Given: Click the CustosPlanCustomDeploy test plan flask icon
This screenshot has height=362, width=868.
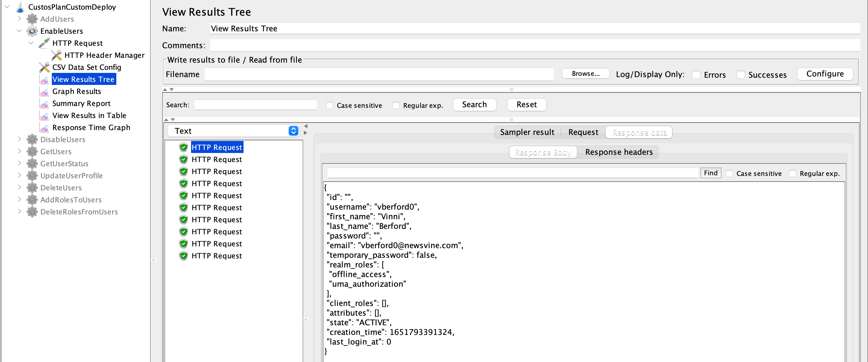Looking at the screenshot, I should click(x=20, y=7).
